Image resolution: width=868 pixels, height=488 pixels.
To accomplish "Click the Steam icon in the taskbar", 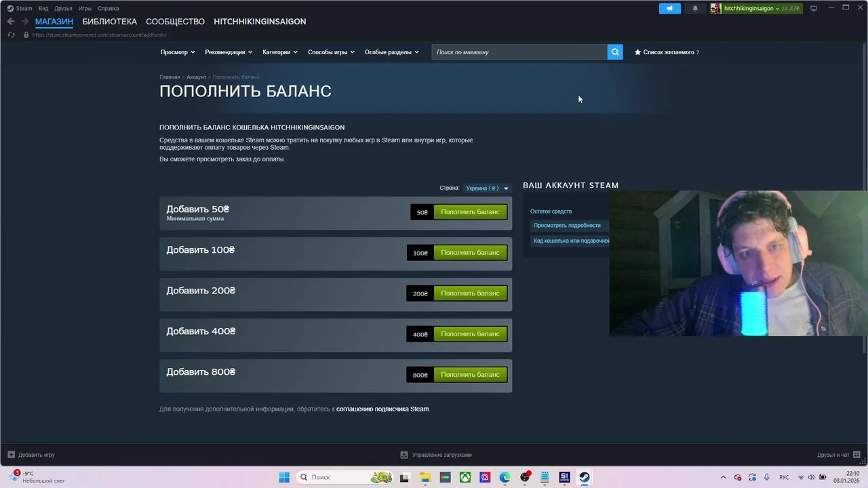I will pos(584,477).
